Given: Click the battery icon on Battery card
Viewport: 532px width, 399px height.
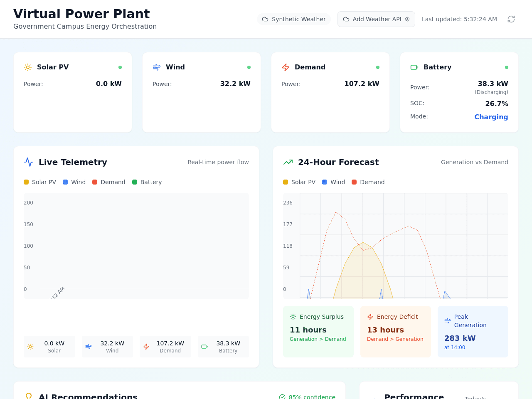Looking at the screenshot, I should (x=414, y=67).
